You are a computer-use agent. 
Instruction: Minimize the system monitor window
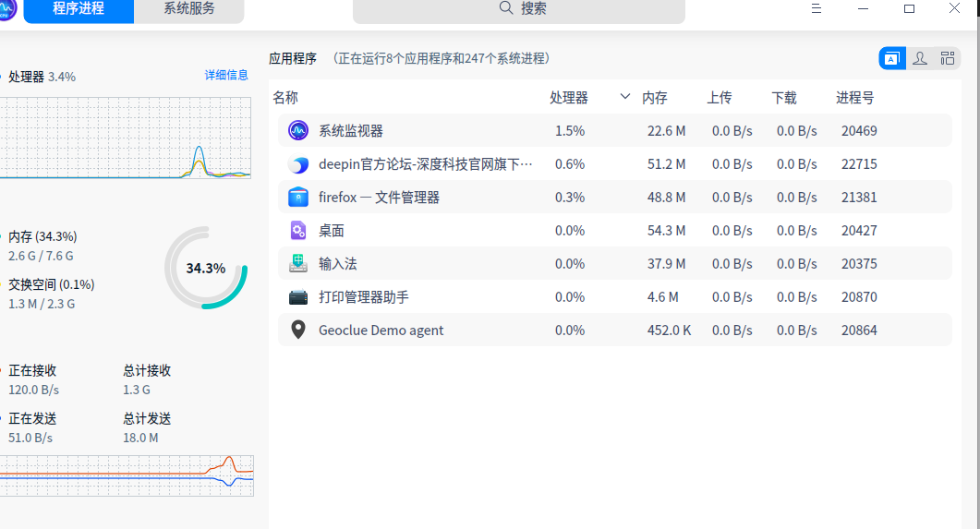863,8
